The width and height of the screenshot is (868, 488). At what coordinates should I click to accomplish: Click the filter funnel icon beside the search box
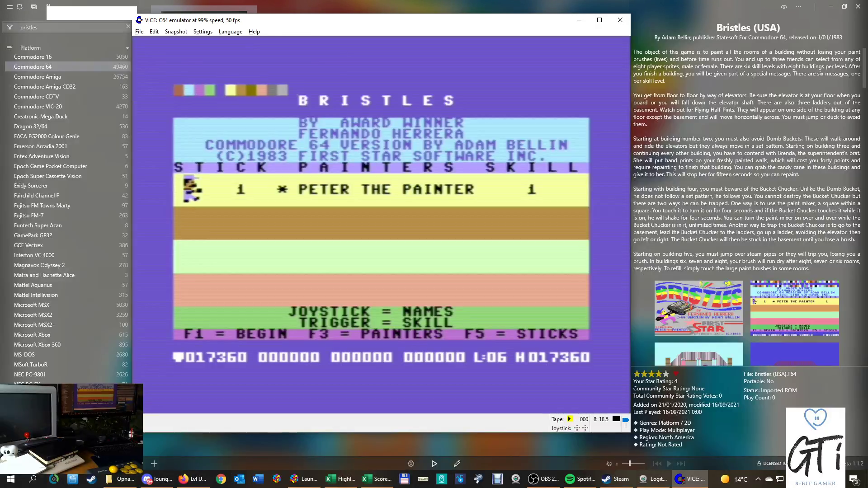[9, 27]
